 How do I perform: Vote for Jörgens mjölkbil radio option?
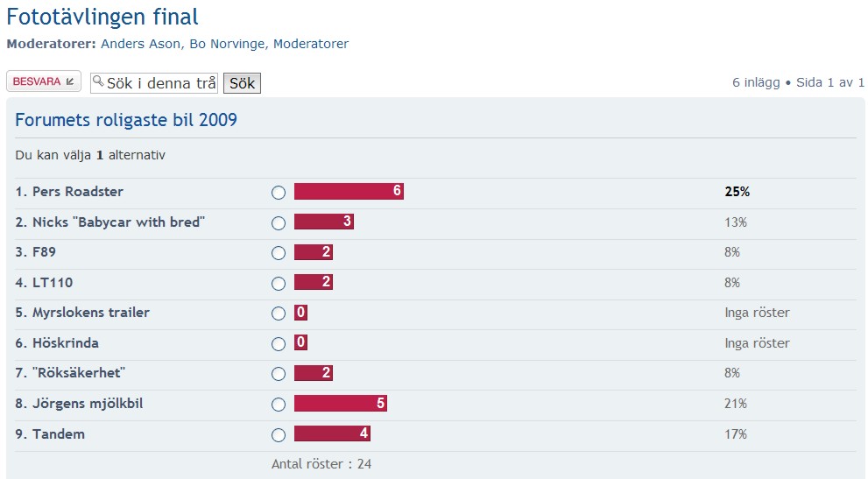click(x=279, y=405)
